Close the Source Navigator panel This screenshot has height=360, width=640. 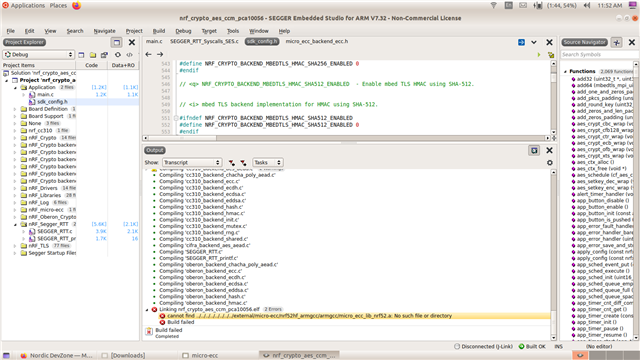pos(632,42)
